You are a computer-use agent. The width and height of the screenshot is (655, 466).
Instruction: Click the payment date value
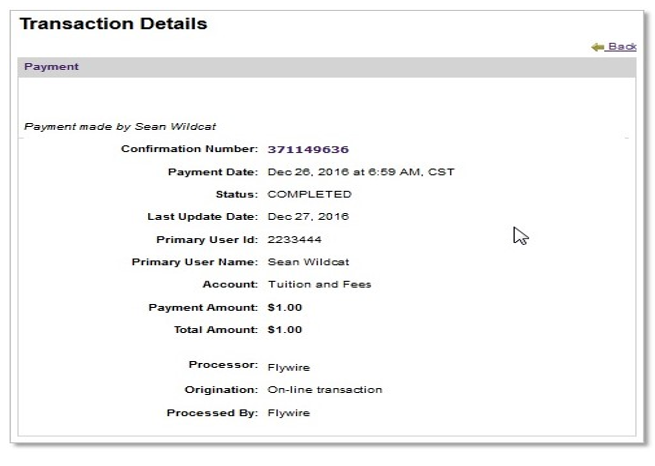(361, 172)
